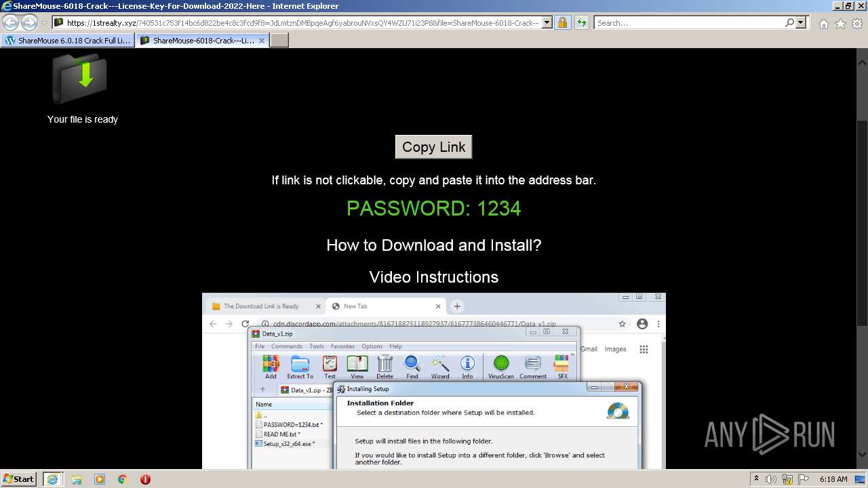Click the volume speaker tray icon
Image resolution: width=868 pixels, height=488 pixels.
tap(771, 479)
